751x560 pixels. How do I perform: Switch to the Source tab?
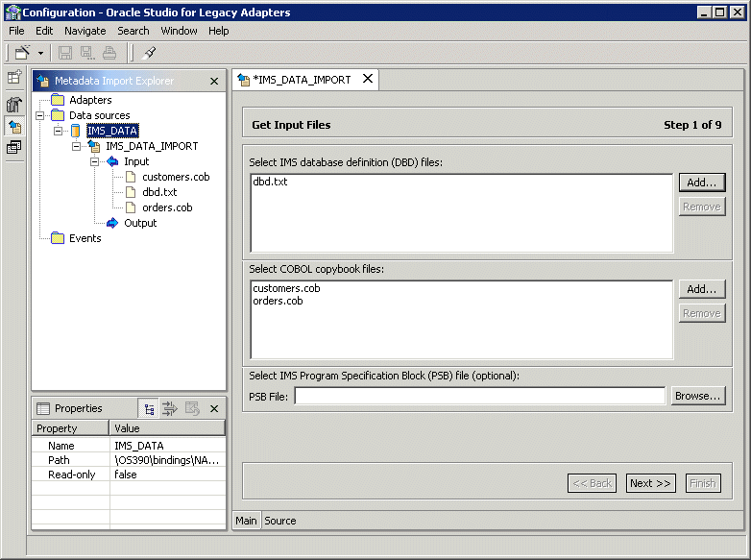click(280, 521)
